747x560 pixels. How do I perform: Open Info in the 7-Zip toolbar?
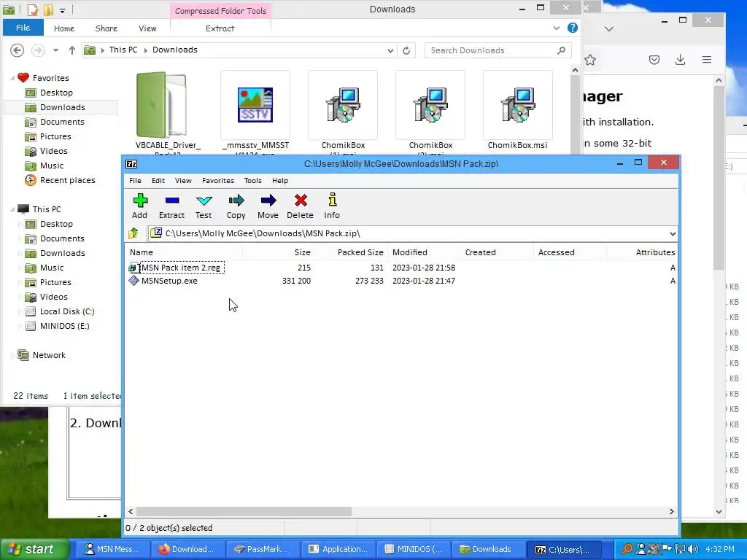pyautogui.click(x=332, y=206)
